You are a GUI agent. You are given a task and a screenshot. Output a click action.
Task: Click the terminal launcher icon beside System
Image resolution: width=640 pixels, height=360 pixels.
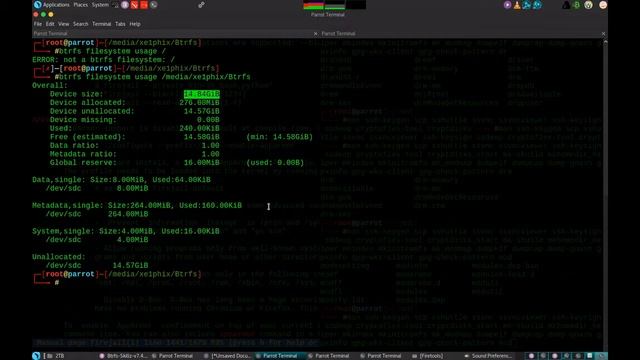tap(116, 5)
